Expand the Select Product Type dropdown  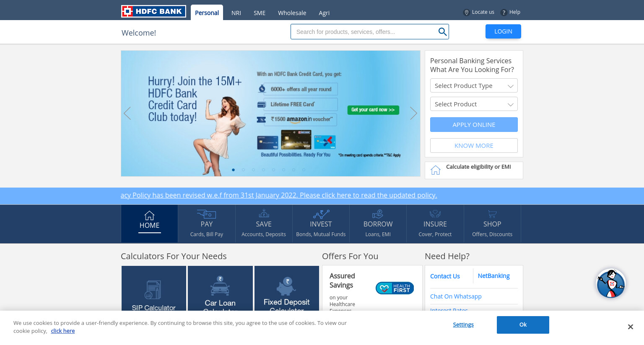(x=474, y=85)
